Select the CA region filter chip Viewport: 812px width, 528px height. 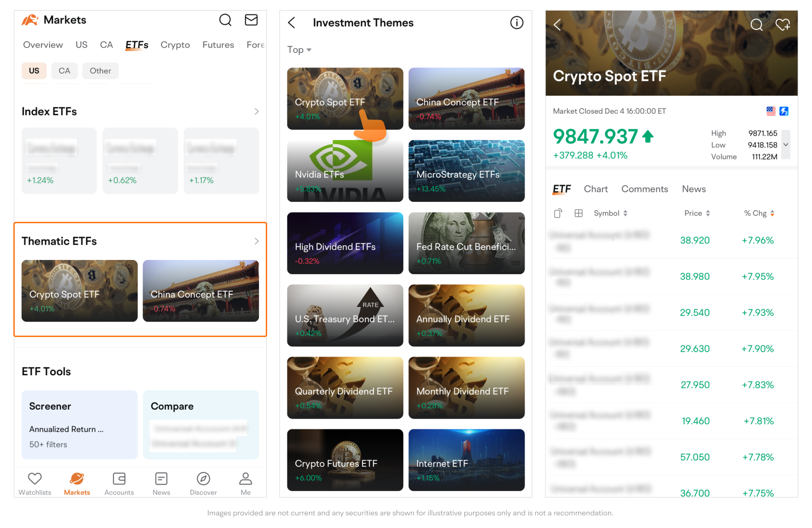coord(64,71)
